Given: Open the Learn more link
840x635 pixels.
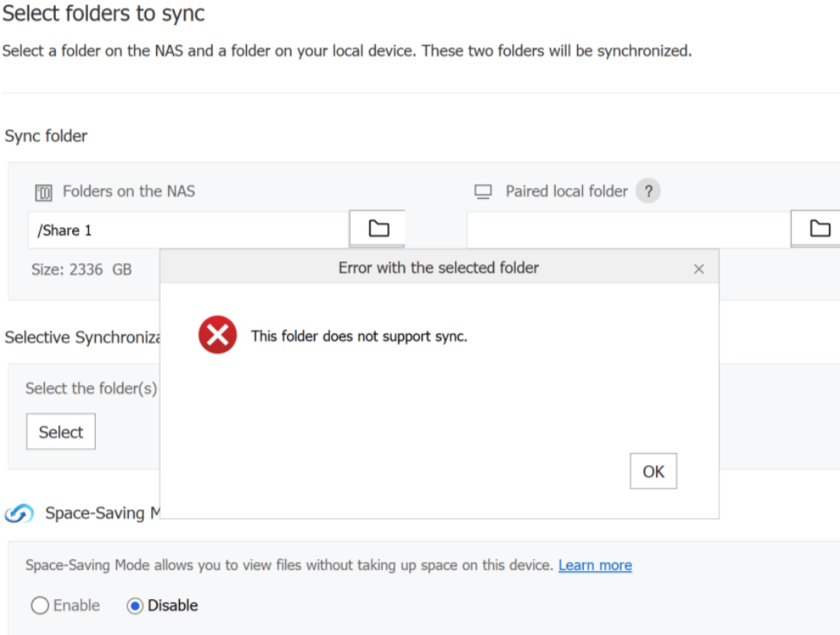Looking at the screenshot, I should point(595,565).
